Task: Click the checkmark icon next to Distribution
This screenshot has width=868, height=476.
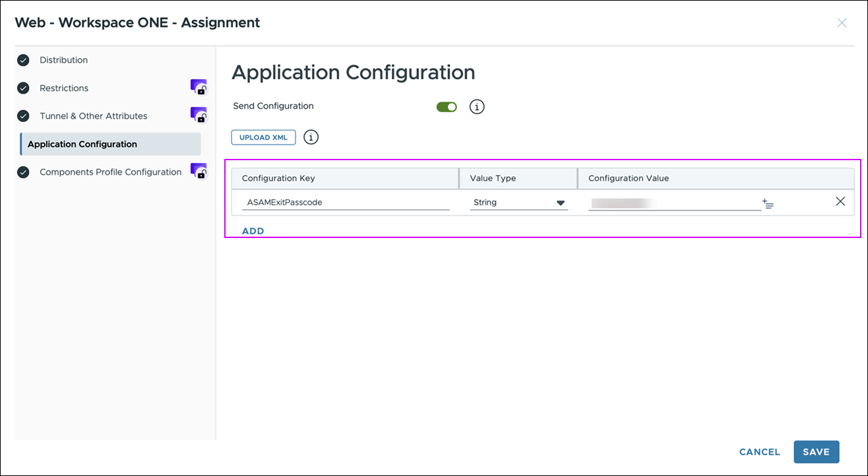Action: (23, 60)
